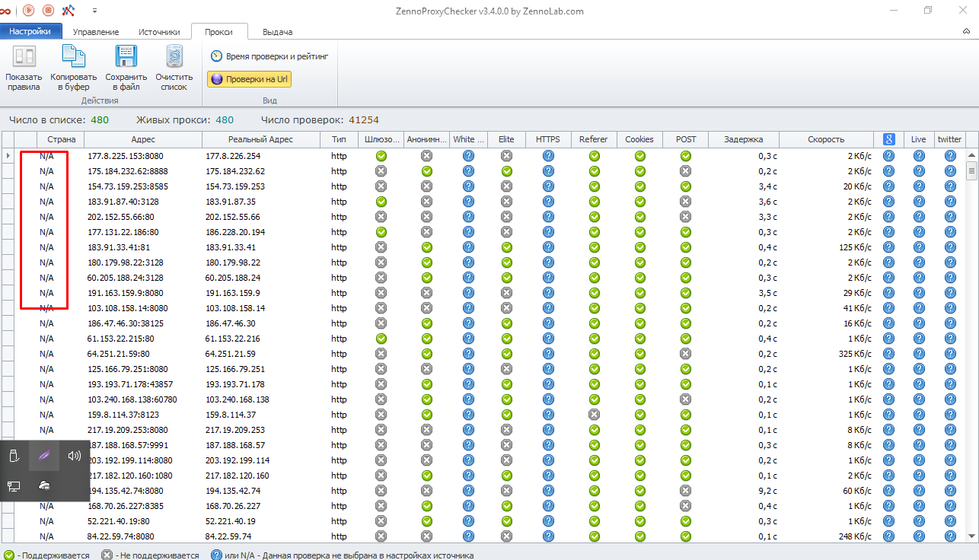Screen dimensions: 979x560
Task: Click the first row's indicator arrow
Action: [8, 156]
